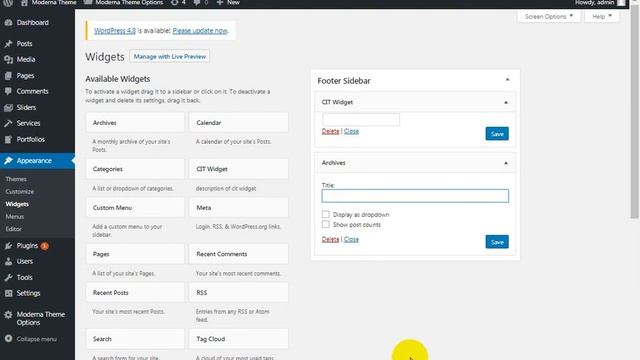Open the Customize submenu item

20,191
